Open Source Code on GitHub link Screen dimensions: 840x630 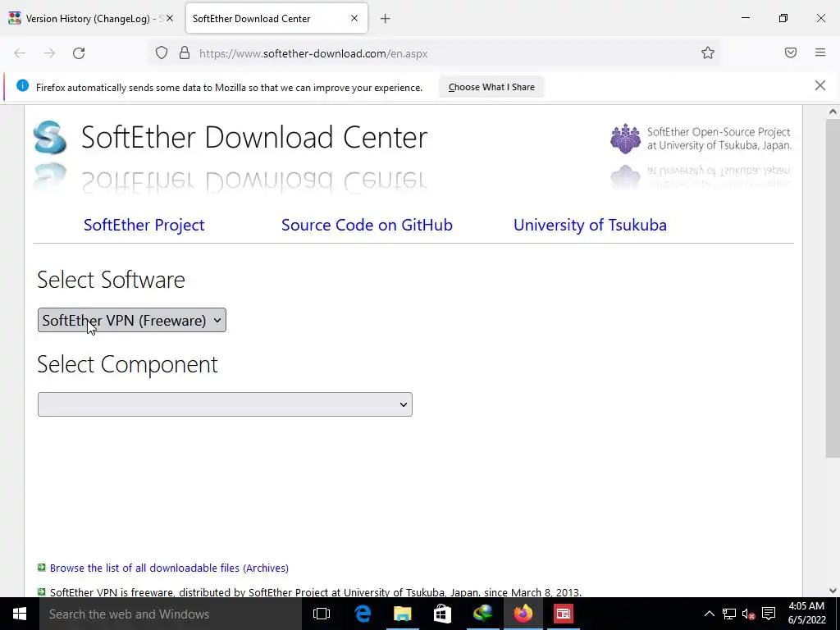(x=367, y=225)
